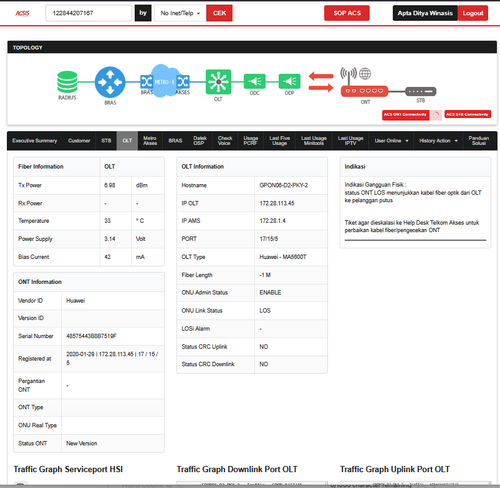Screen dimensions: 500x488
Task: Open the BRAS tab
Action: [x=175, y=141]
